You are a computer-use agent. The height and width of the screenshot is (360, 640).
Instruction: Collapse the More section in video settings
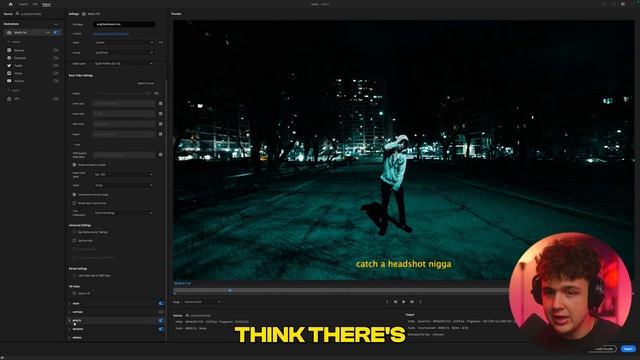tap(76, 144)
